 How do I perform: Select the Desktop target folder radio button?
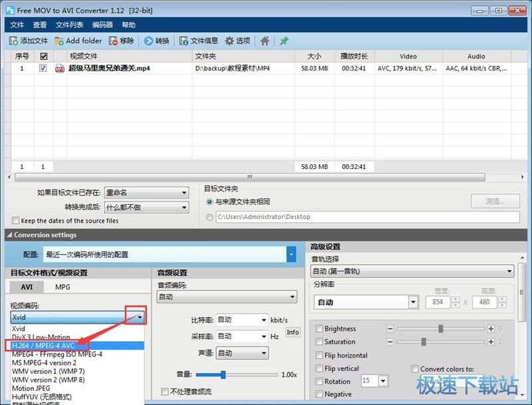click(x=210, y=217)
